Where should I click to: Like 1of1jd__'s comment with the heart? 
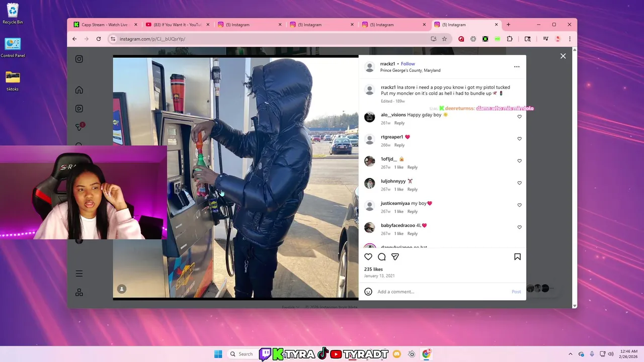click(x=520, y=161)
